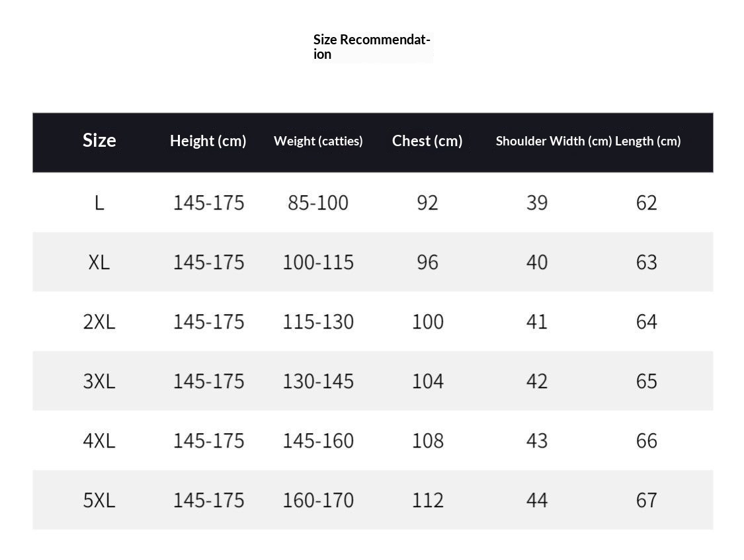Select the L size row label
The image size is (744, 560).
(99, 202)
